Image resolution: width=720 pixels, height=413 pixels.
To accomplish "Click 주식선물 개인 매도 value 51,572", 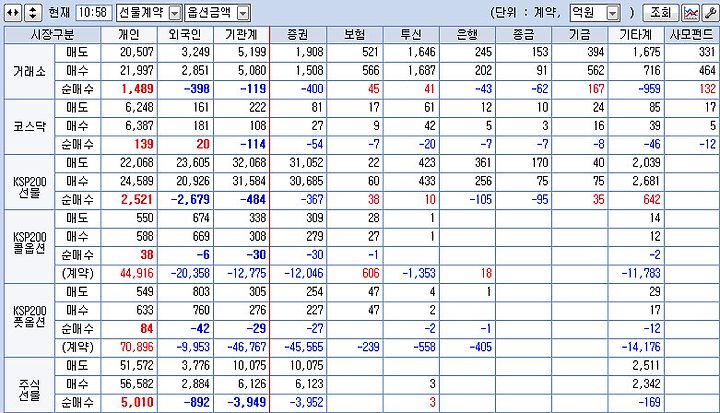I will pos(136,366).
